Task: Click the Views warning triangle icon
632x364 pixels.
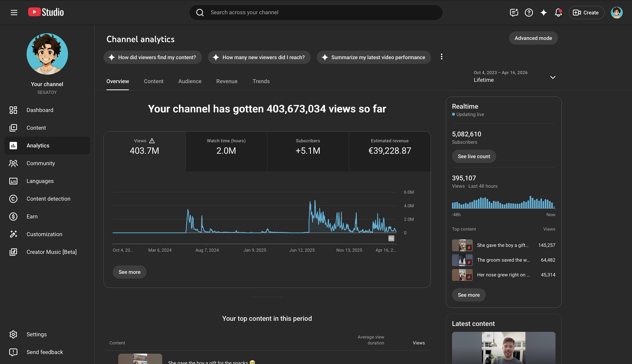Action: click(x=152, y=141)
